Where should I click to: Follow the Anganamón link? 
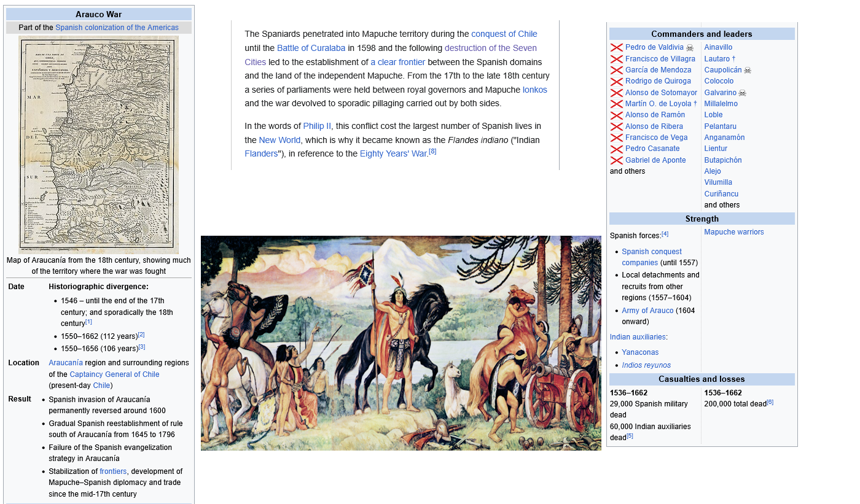724,138
